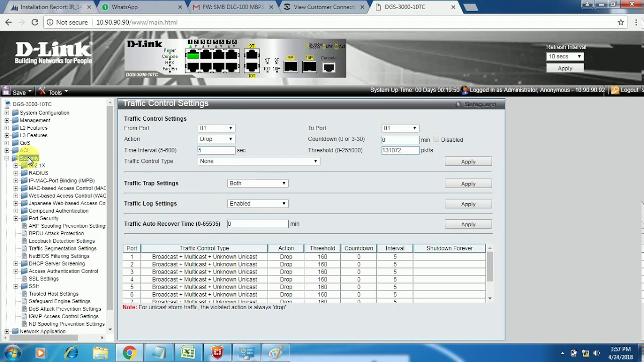
Task: Go back using the browser back arrow
Action: [9, 22]
